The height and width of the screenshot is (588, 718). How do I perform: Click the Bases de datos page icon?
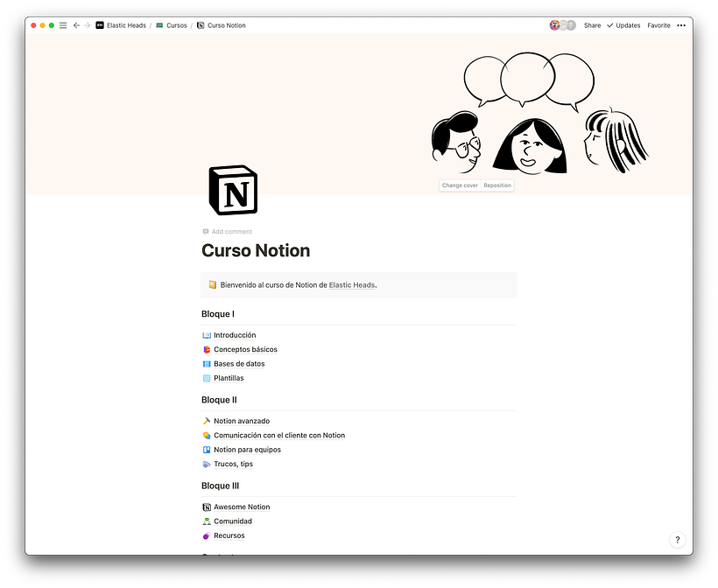coord(207,364)
